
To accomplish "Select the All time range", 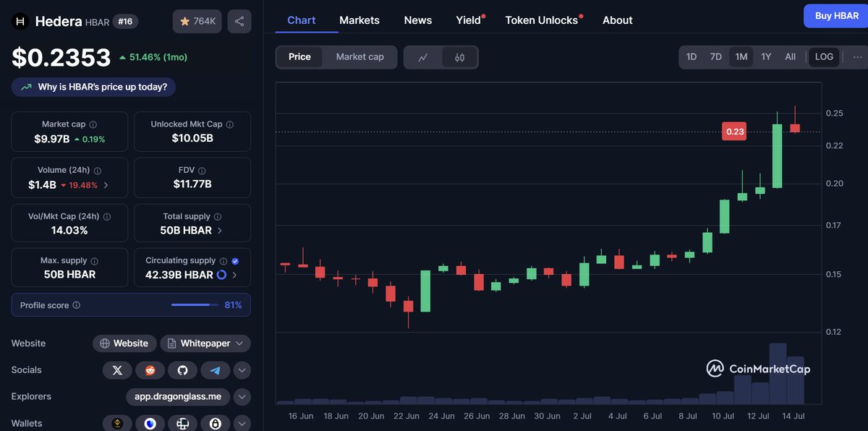I will [791, 57].
